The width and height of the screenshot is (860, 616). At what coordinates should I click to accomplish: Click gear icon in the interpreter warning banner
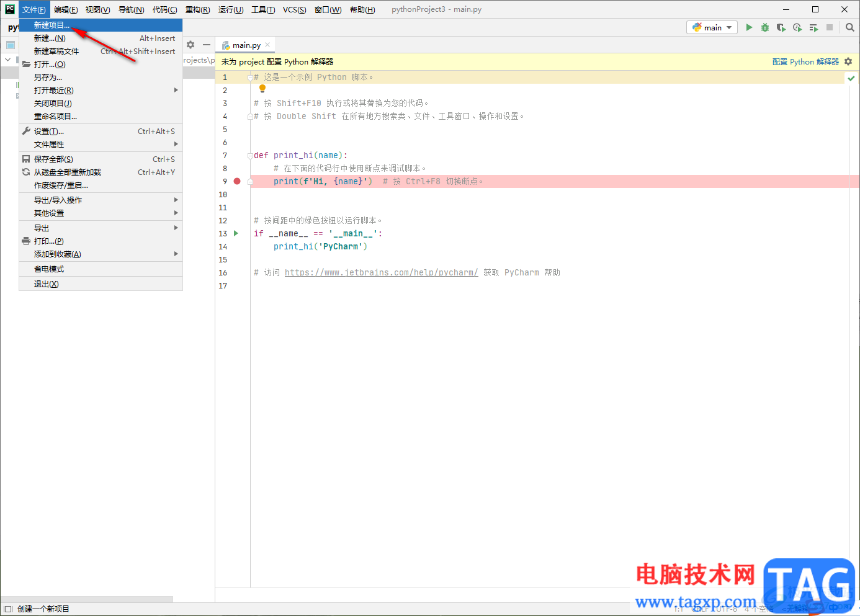(x=848, y=61)
